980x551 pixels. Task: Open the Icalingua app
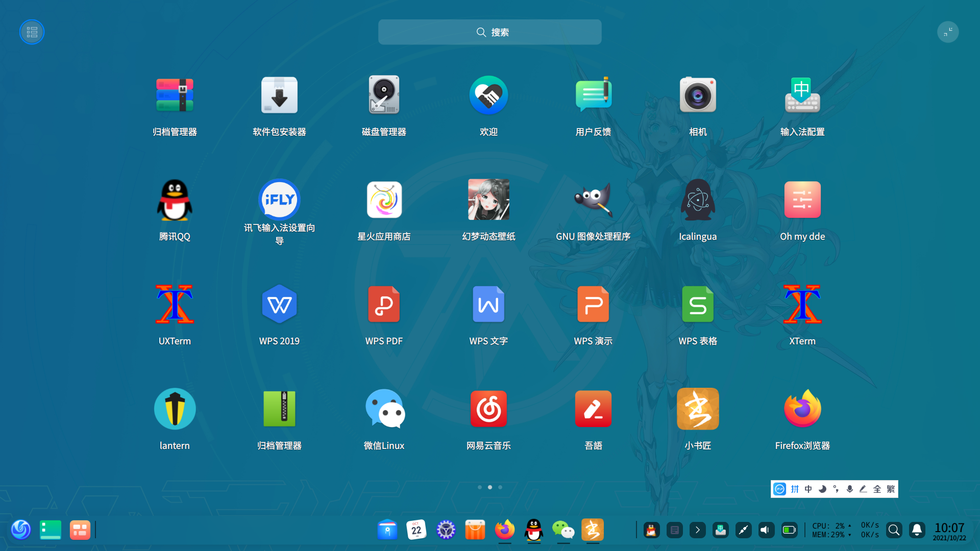coord(697,200)
